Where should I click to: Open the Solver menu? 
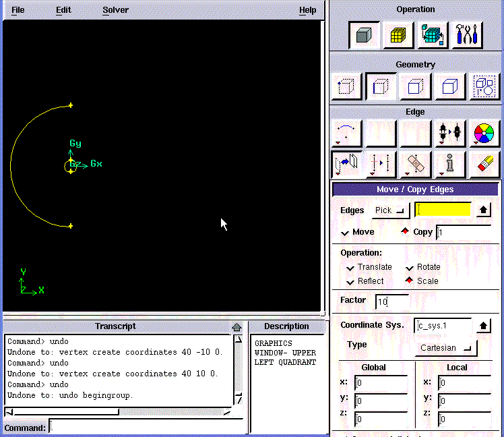(115, 10)
